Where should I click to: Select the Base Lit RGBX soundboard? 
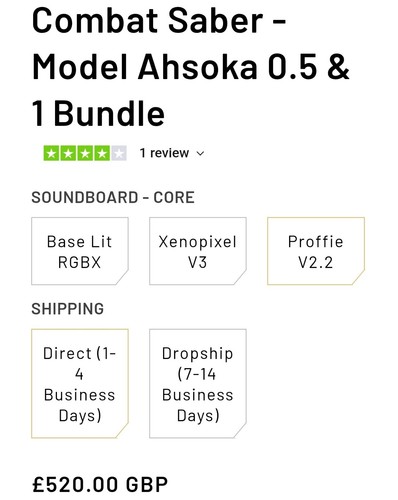[80, 251]
